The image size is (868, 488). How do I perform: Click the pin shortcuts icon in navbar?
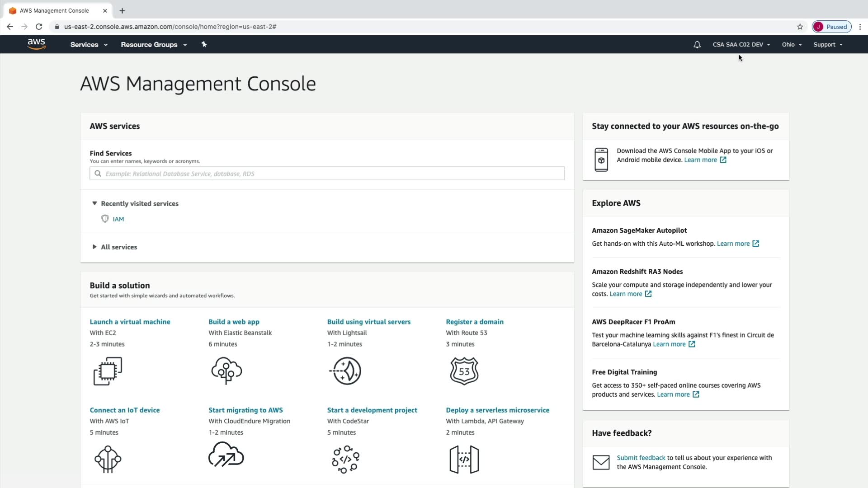[x=204, y=44]
